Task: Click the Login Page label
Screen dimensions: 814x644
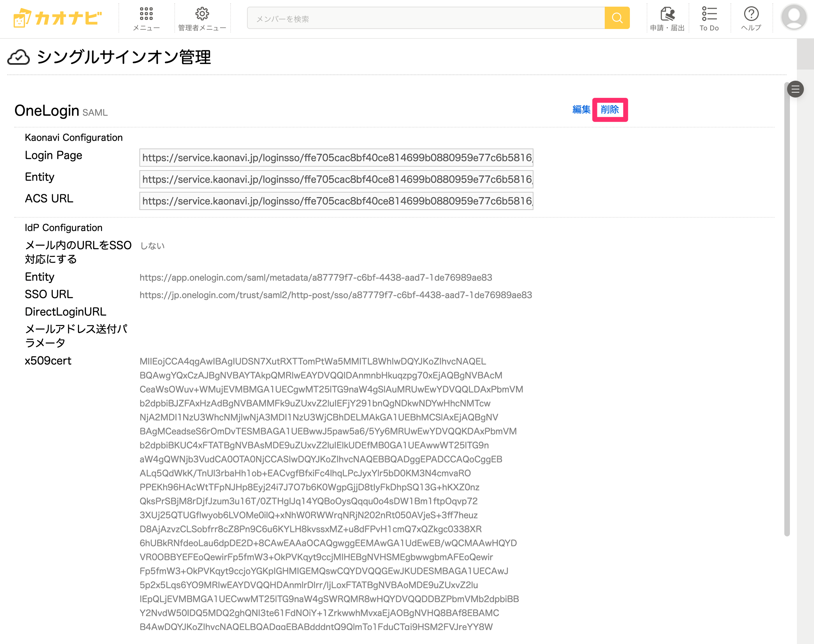Action: [x=53, y=155]
